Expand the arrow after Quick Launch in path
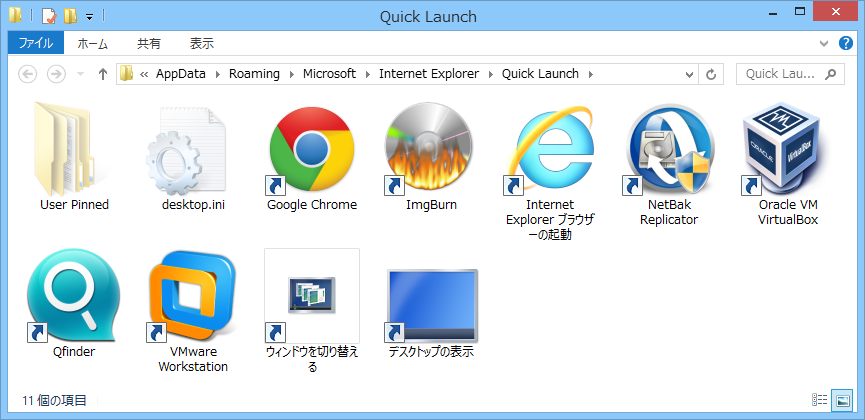Image resolution: width=865 pixels, height=420 pixels. pyautogui.click(x=591, y=74)
